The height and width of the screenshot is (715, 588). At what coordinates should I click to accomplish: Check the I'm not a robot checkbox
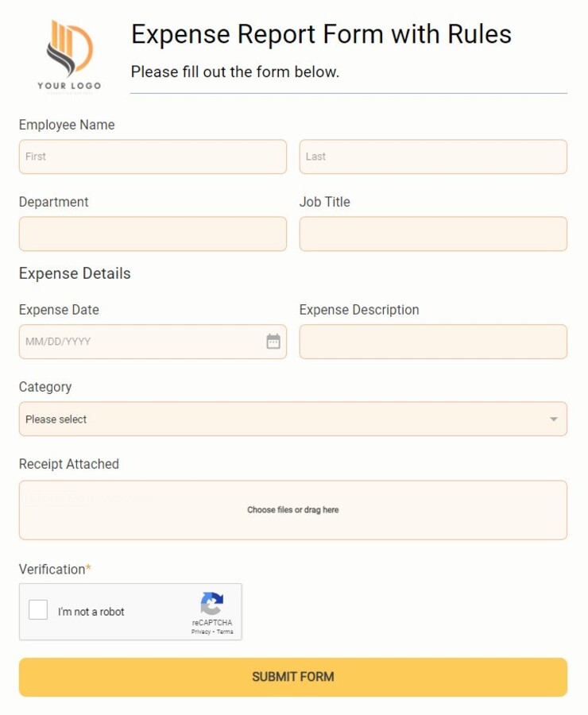[37, 609]
